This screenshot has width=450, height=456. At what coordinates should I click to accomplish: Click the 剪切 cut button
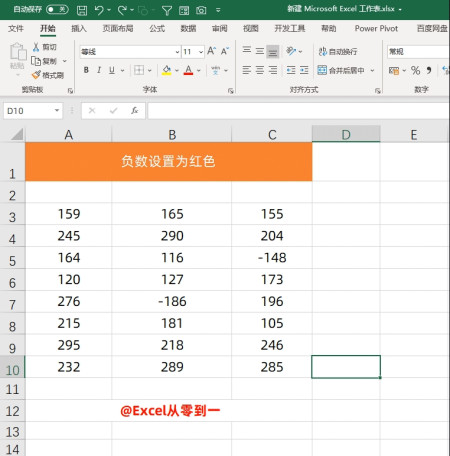pos(44,47)
